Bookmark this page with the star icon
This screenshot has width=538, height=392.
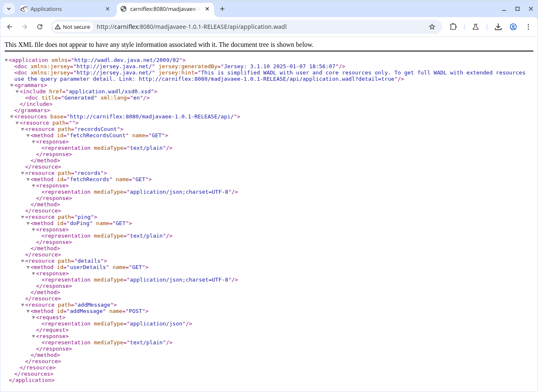(432, 27)
